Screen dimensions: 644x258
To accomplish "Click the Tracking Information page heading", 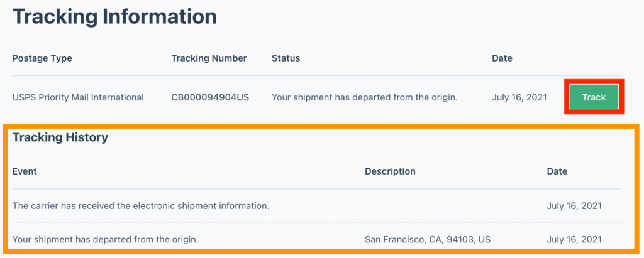I will tap(114, 17).
